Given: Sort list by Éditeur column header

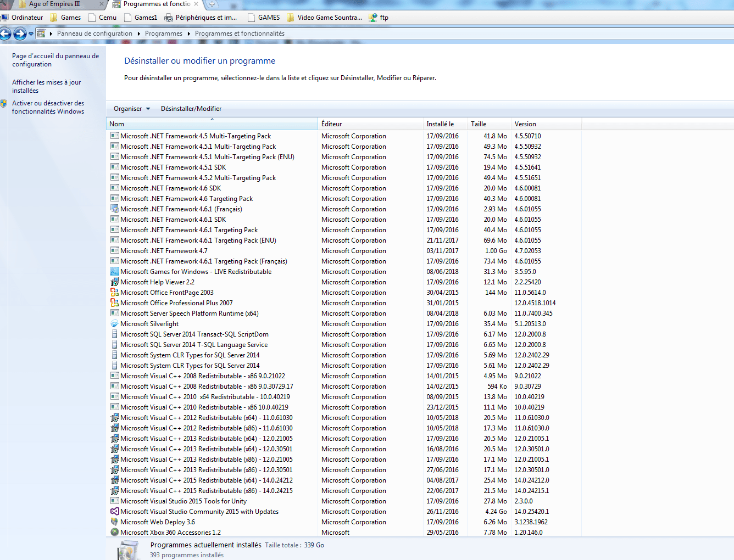Looking at the screenshot, I should point(370,124).
